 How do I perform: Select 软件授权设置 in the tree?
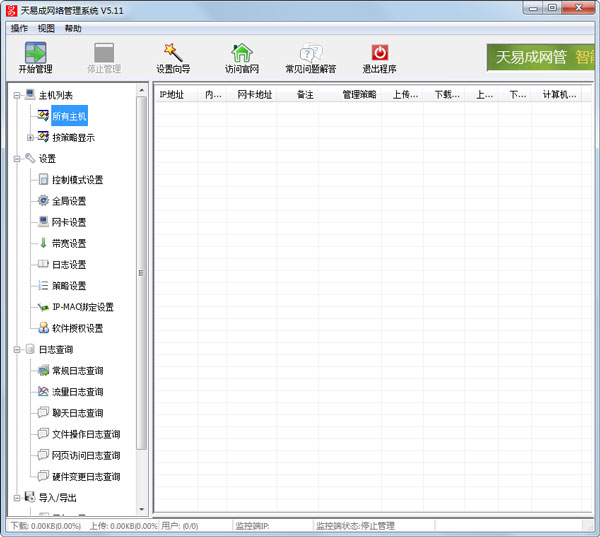[x=77, y=328]
